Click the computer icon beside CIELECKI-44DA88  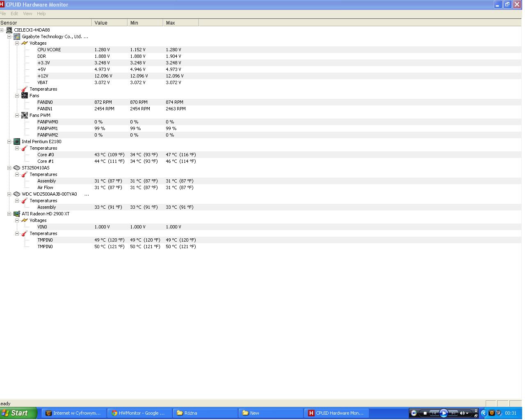[x=9, y=30]
